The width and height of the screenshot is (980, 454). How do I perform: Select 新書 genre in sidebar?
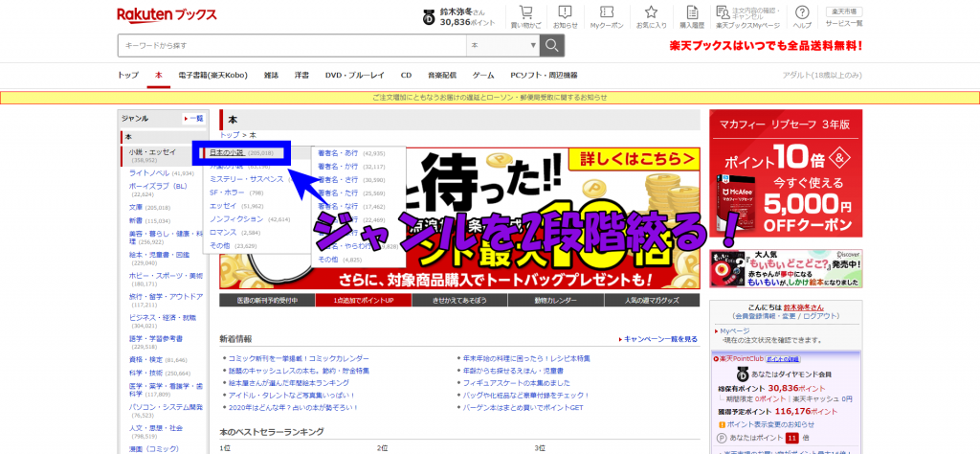(x=136, y=220)
